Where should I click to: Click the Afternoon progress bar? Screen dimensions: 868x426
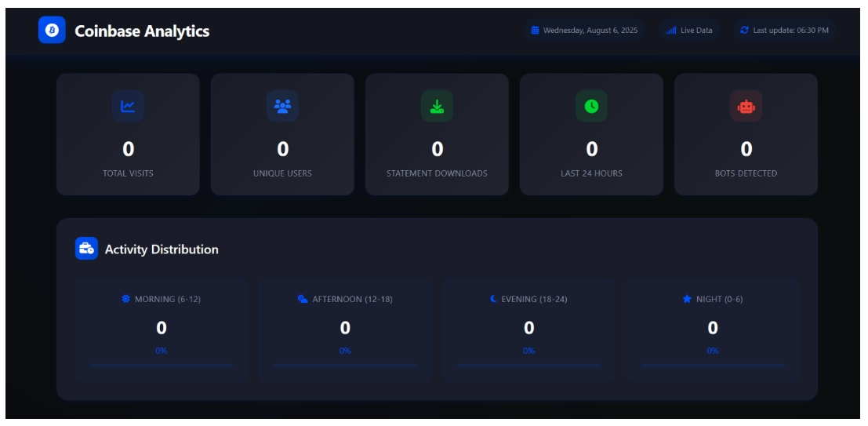click(x=345, y=366)
